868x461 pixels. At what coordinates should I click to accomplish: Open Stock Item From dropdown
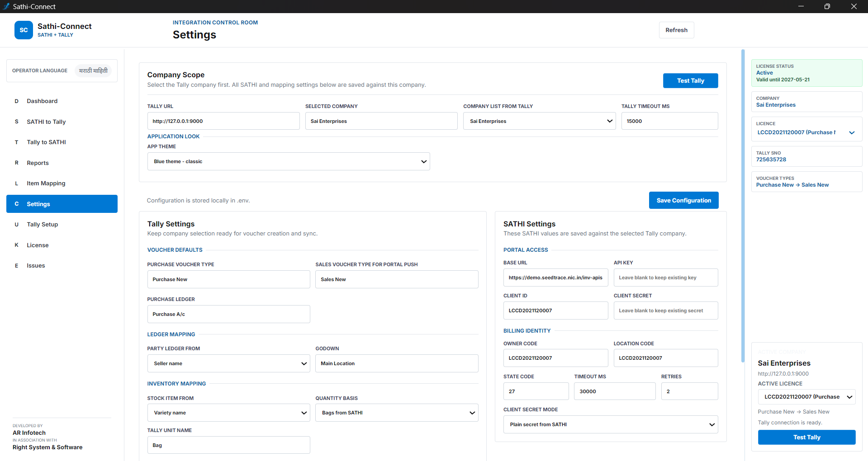tap(228, 413)
